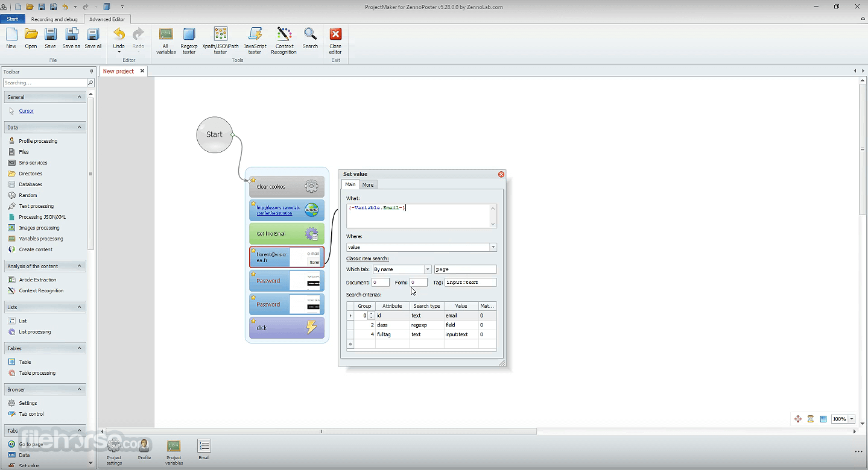Activate the New project document tab
This screenshot has width=868, height=470.
click(118, 71)
